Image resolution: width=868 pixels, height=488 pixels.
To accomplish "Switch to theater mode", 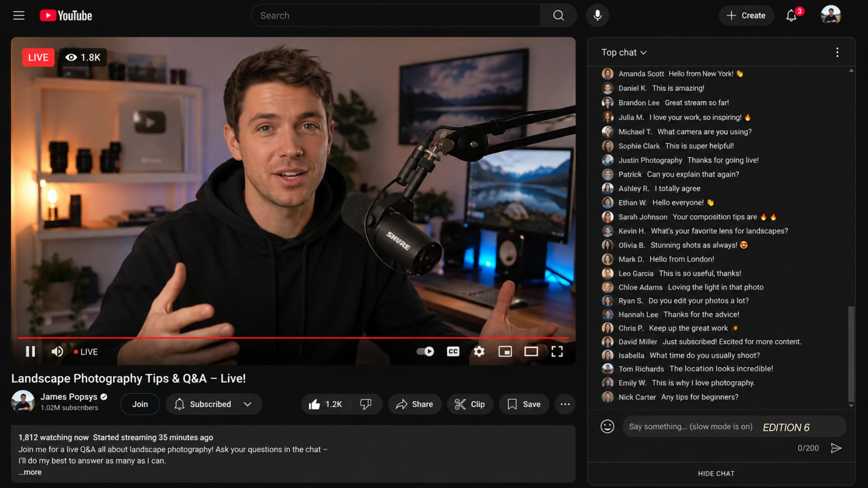I will 531,352.
